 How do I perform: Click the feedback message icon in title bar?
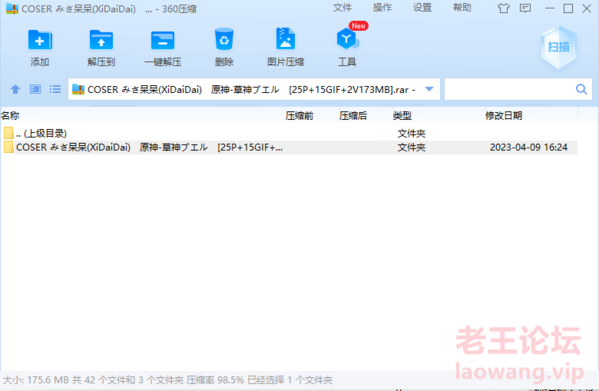525,8
